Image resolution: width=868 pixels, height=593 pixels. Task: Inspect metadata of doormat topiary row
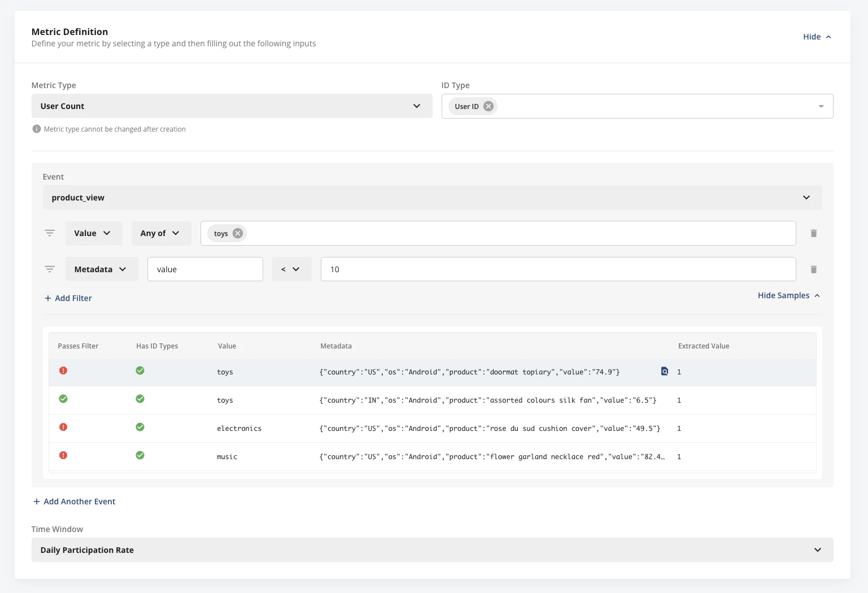click(665, 371)
